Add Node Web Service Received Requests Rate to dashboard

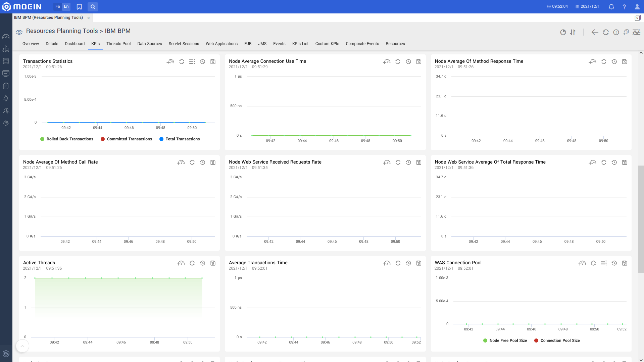click(x=387, y=163)
